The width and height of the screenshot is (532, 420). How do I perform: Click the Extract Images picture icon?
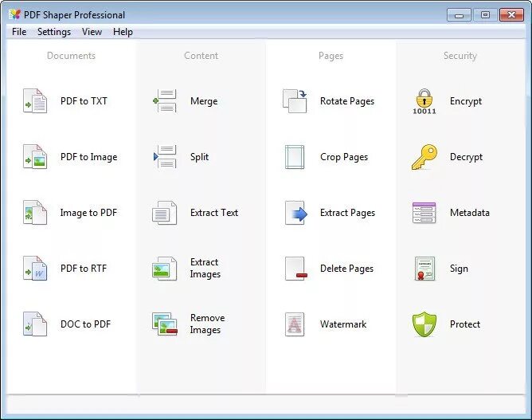(165, 269)
